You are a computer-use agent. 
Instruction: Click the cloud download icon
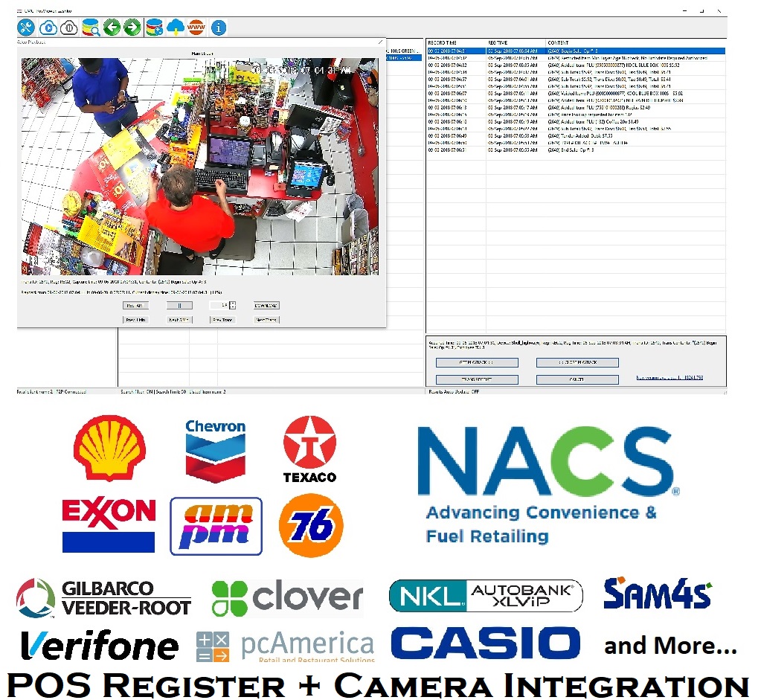tap(176, 28)
